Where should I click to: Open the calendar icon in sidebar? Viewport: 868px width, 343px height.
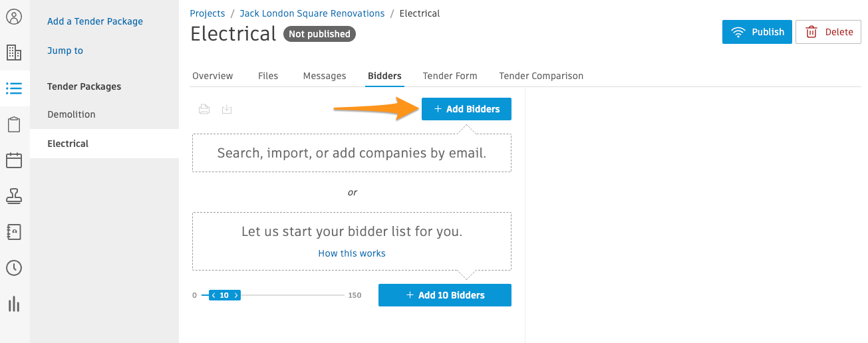pyautogui.click(x=14, y=160)
